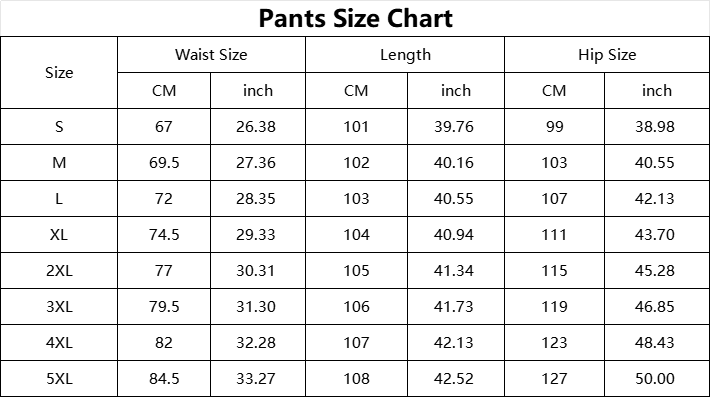710x397 pixels.
Task: Select length value 104 cell
Action: (356, 234)
